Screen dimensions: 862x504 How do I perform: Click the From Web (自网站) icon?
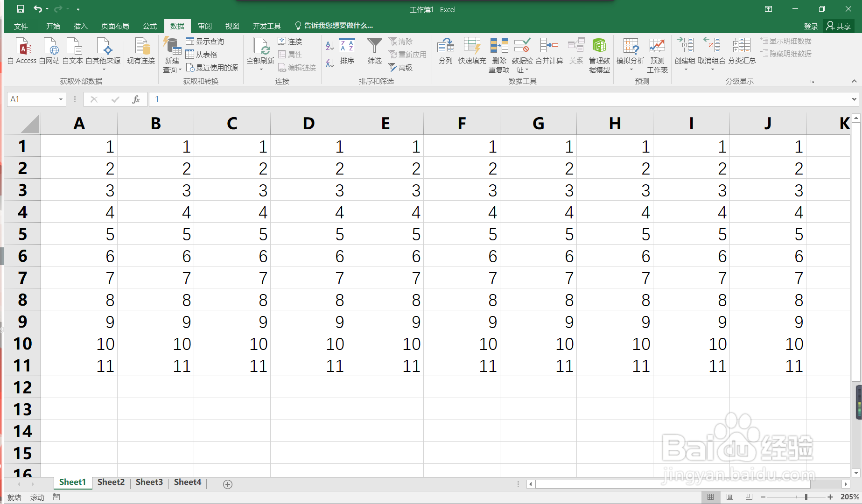click(x=49, y=50)
